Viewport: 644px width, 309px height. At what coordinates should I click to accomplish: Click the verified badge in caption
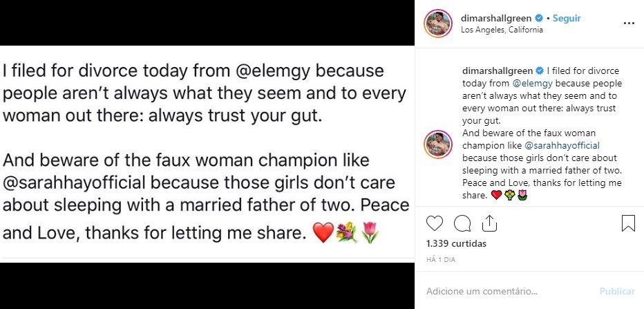(540, 71)
